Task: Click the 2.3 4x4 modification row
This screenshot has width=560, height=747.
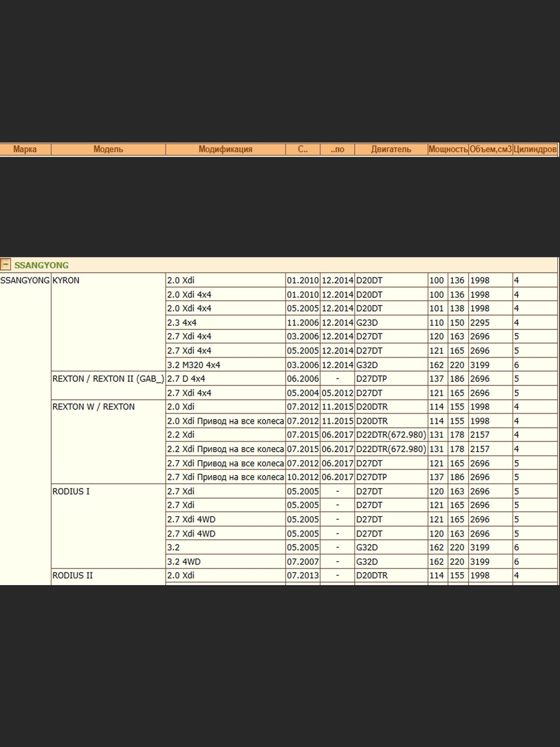Action: 182,323
